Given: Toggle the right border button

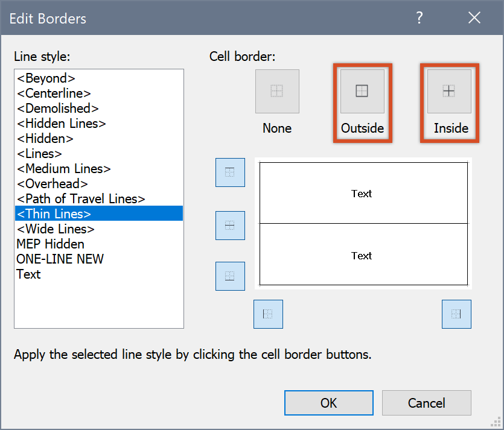Looking at the screenshot, I should 456,314.
